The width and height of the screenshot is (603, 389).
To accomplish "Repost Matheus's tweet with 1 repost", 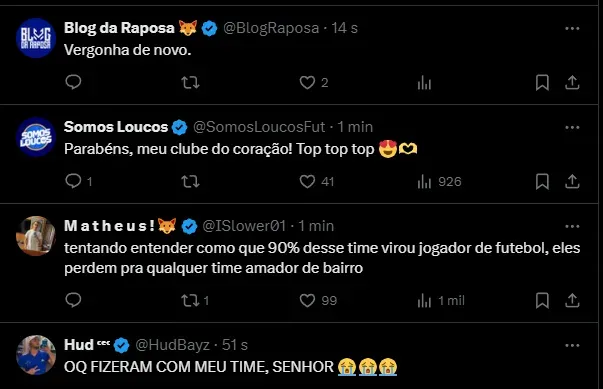I will click(190, 300).
